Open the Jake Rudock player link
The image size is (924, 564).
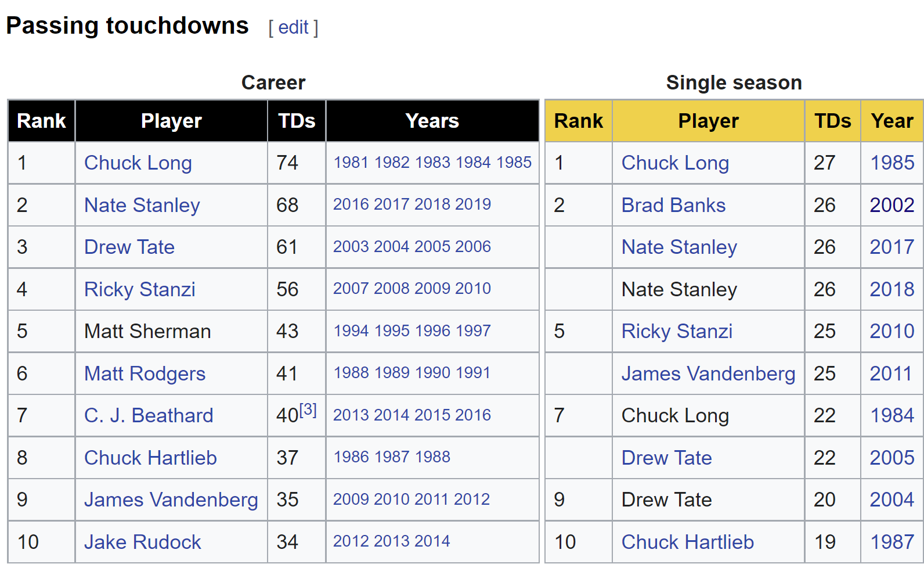click(143, 542)
